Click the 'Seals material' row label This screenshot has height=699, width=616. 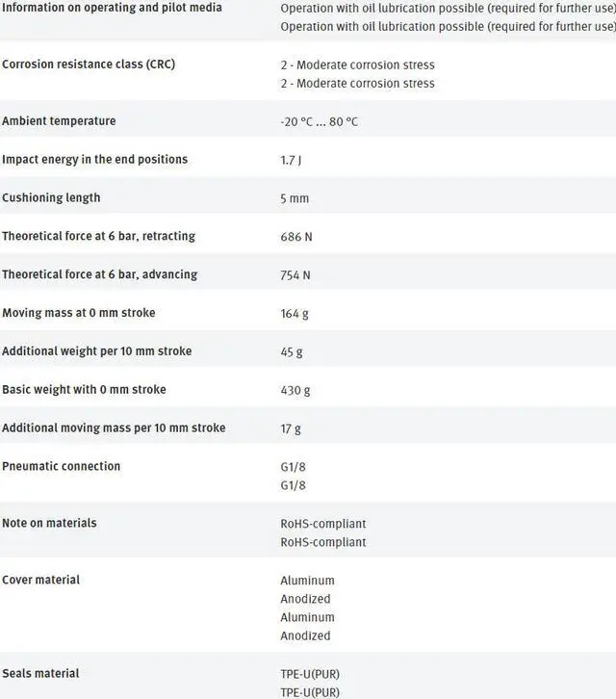[x=40, y=673]
